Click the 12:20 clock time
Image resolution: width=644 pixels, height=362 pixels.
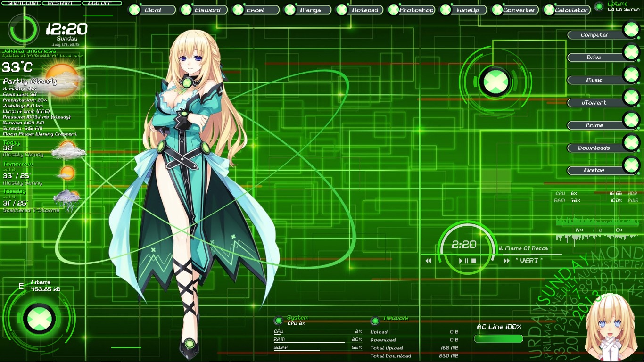66,29
